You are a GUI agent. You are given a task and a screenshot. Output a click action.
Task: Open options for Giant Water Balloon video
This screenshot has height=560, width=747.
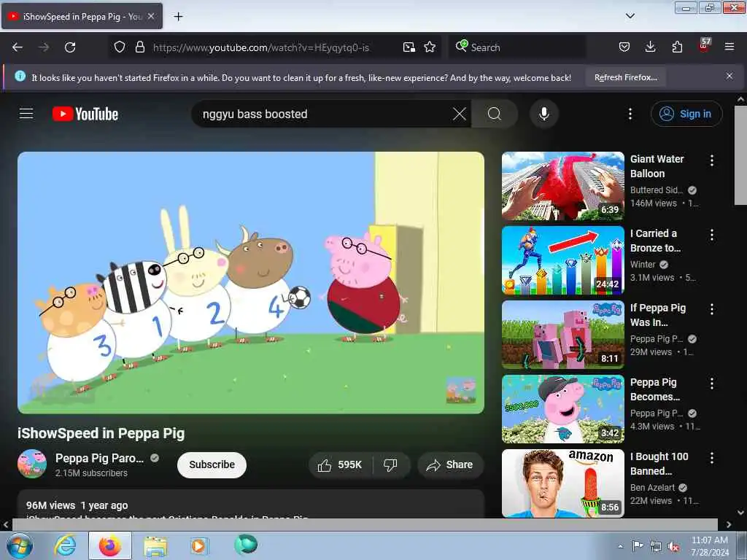712,160
